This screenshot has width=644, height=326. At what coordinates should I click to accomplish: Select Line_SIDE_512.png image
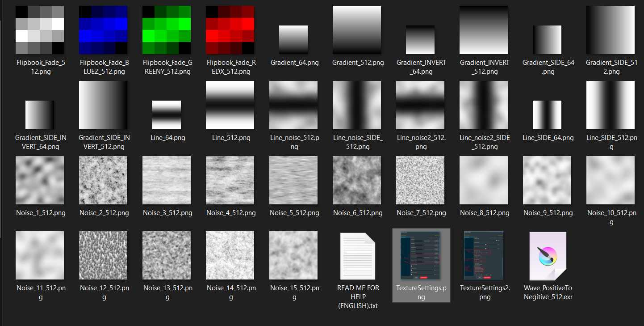[611, 105]
